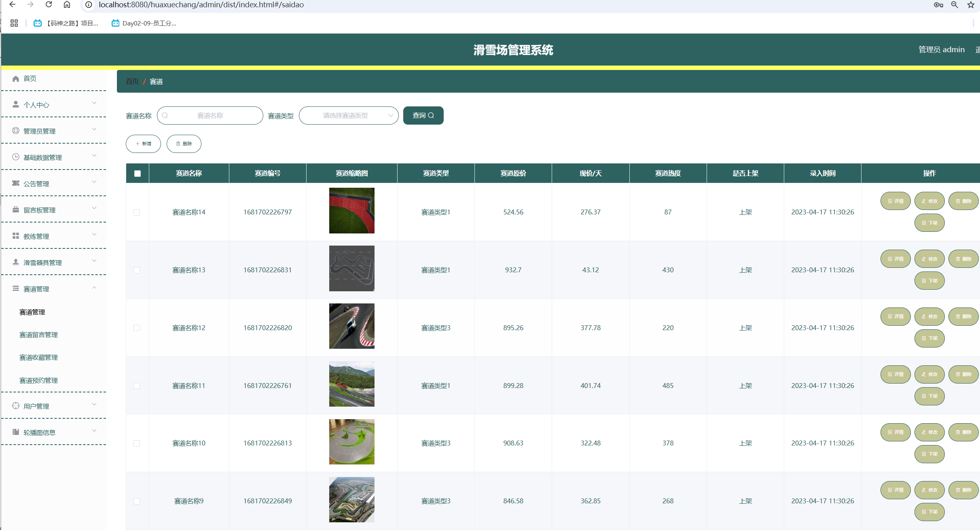Check the row for 赛道名称10
Viewport: 980px width, 530px height.
[x=137, y=443]
